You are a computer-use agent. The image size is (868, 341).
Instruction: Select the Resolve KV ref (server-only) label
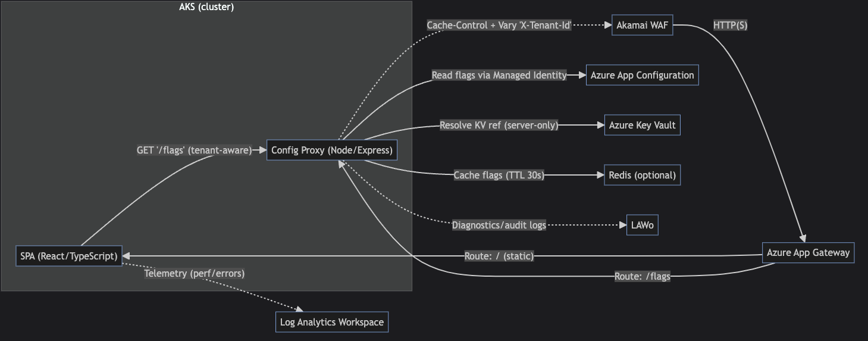point(499,126)
